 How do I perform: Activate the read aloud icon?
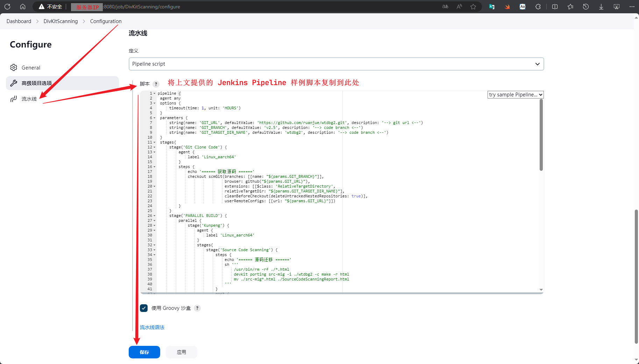click(459, 7)
